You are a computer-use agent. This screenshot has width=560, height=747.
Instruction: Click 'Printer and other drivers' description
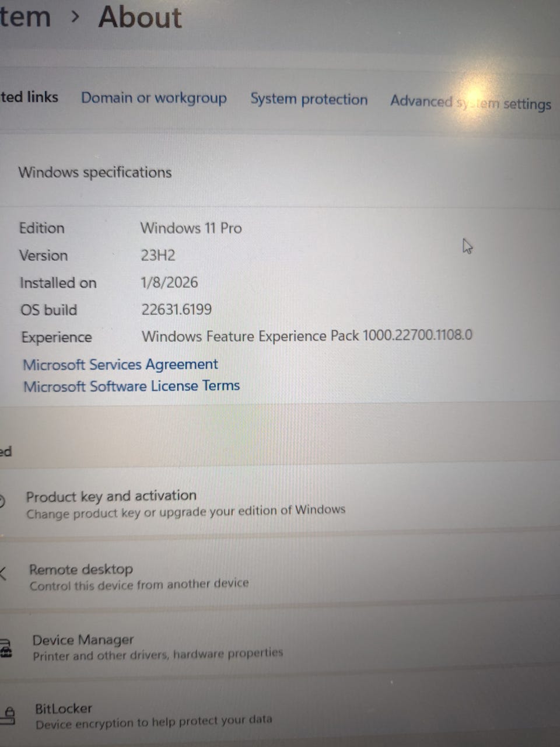pyautogui.click(x=157, y=654)
